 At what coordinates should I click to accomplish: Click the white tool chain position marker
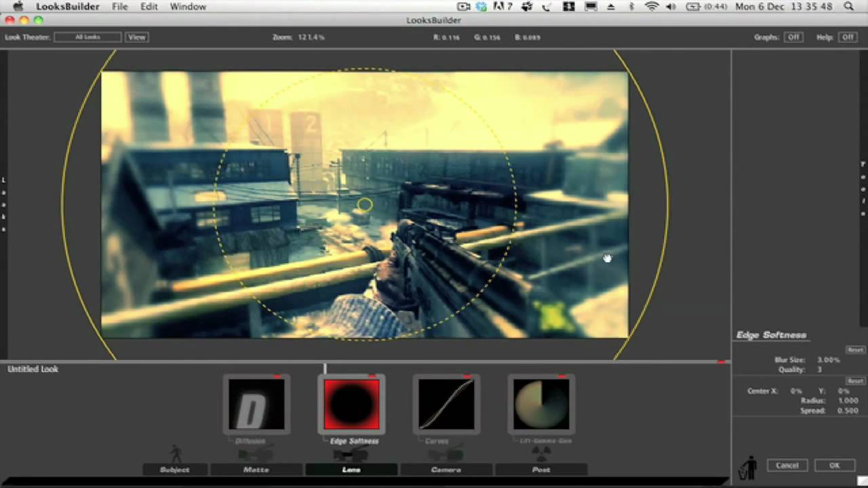pyautogui.click(x=325, y=368)
